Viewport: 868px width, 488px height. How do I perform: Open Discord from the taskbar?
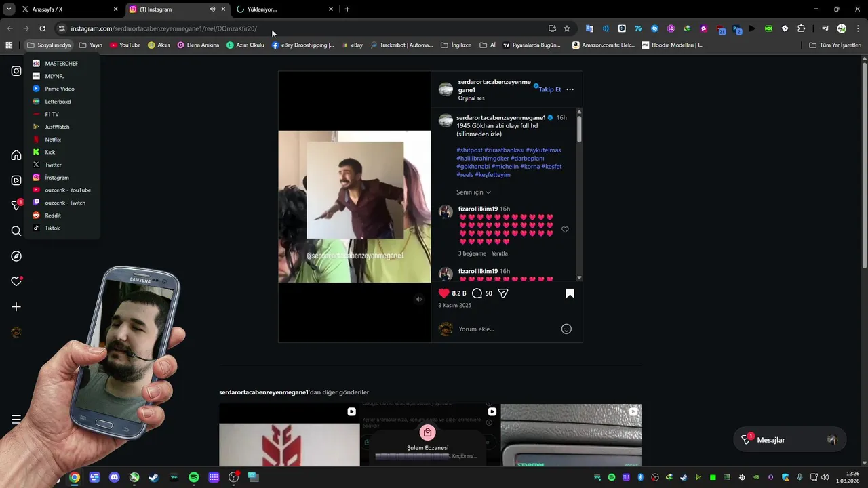[114, 477]
